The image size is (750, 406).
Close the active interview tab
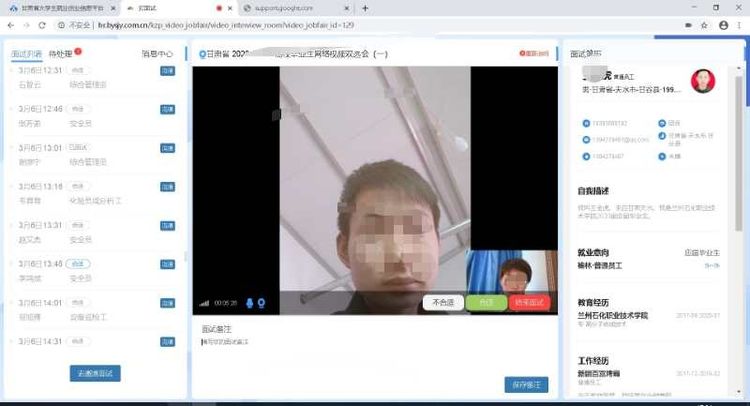[x=230, y=8]
